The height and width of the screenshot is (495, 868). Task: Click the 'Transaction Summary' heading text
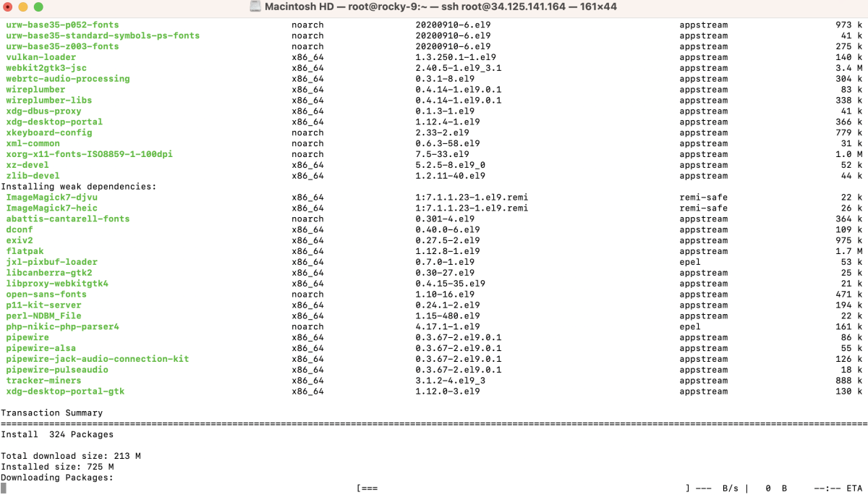click(x=52, y=413)
